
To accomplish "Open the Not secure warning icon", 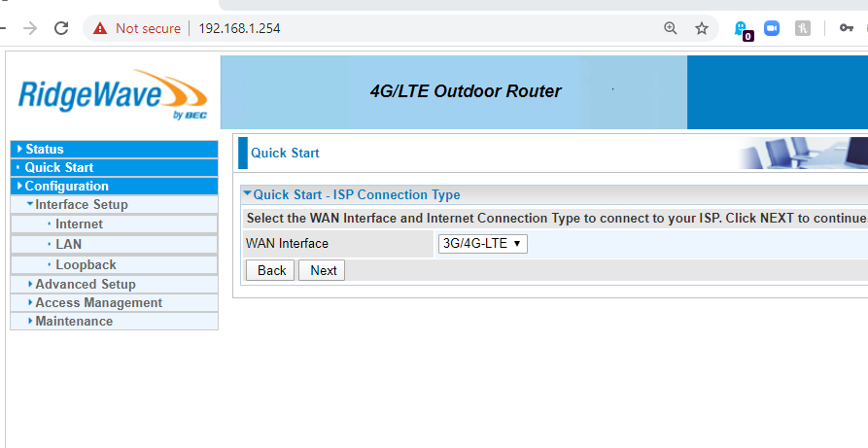I will (100, 28).
